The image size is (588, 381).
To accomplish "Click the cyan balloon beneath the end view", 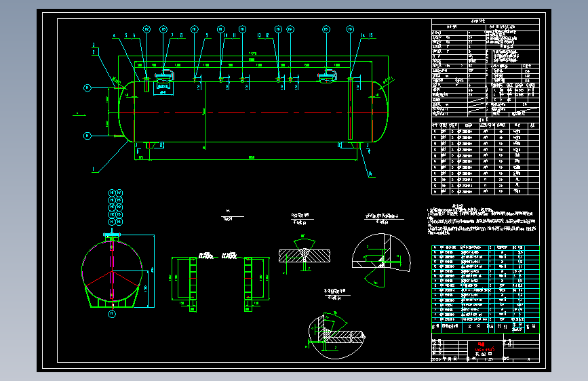I will click(x=112, y=314).
